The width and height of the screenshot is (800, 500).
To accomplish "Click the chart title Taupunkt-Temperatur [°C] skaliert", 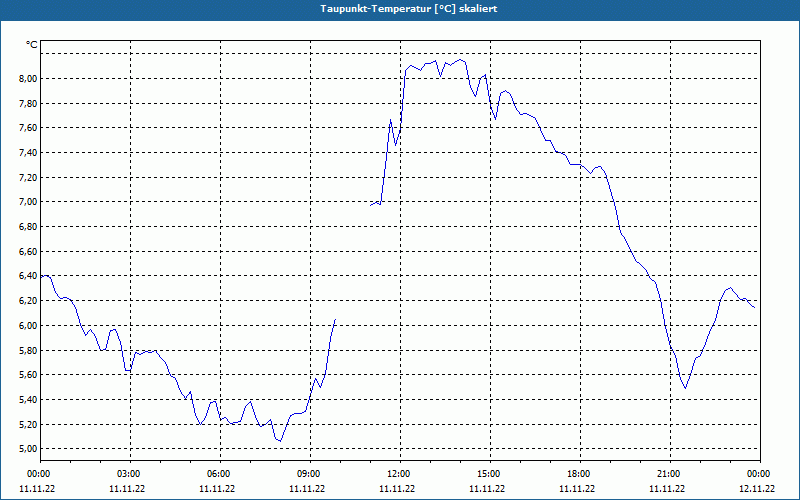I will pyautogui.click(x=409, y=9).
